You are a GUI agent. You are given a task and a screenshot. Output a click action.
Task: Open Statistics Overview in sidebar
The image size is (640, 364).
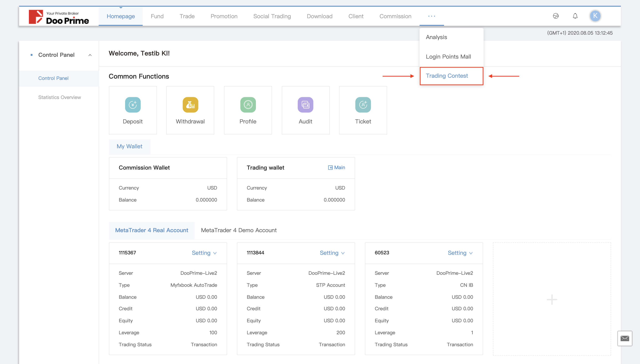(x=60, y=97)
